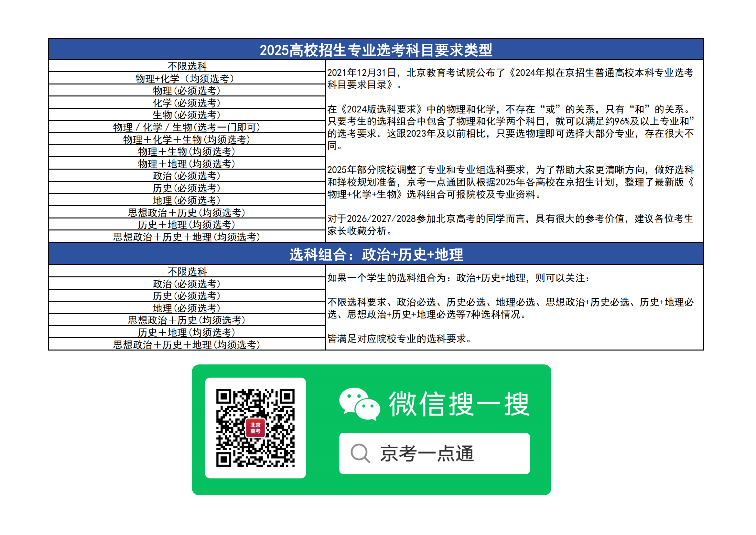The width and height of the screenshot is (756, 535).
Task: Click the paragraph starting 2021年12月31日
Action: 510,78
